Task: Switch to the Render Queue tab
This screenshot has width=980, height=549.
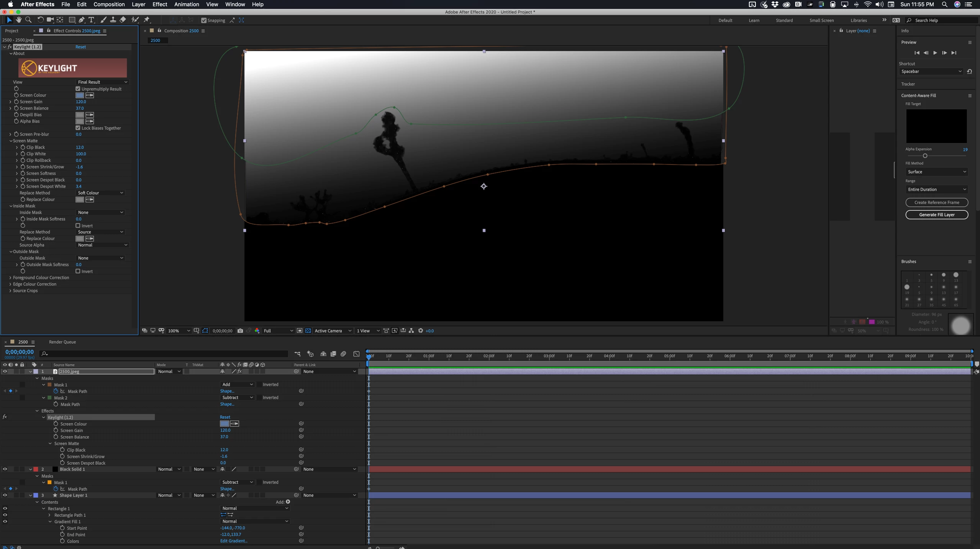Action: 62,342
